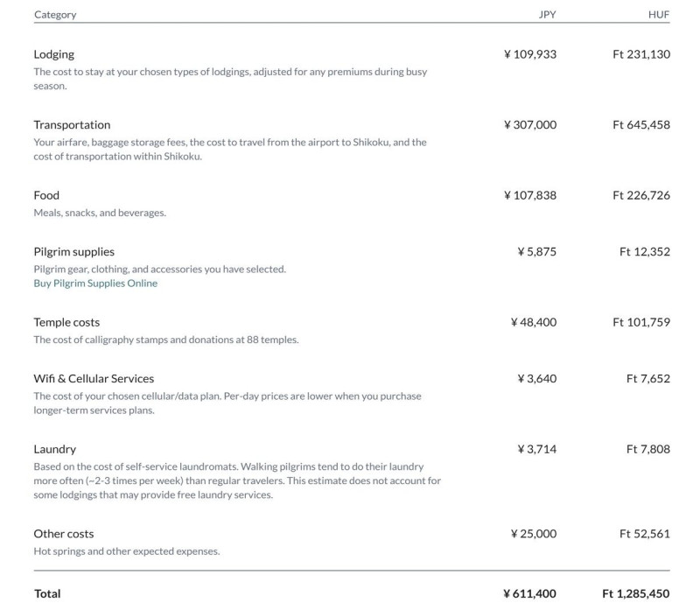700x610 pixels.
Task: Select the ¥ 307,000 transportation amount
Action: click(530, 125)
